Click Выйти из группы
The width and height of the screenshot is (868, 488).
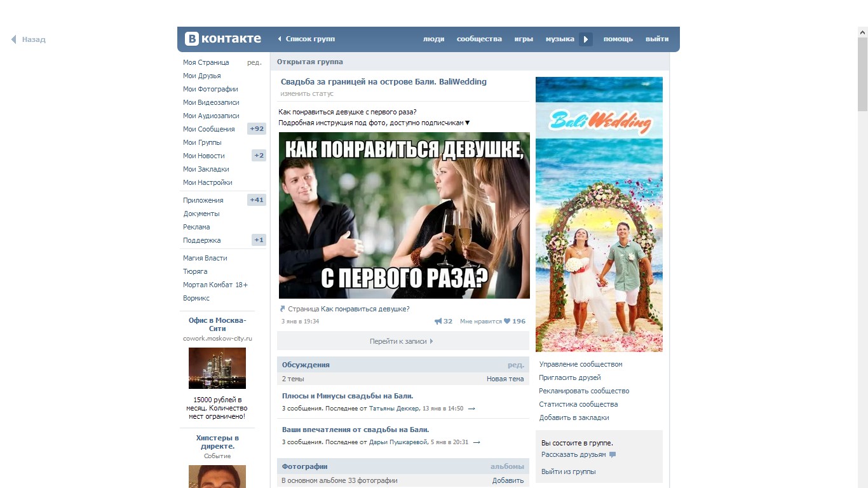pos(569,471)
